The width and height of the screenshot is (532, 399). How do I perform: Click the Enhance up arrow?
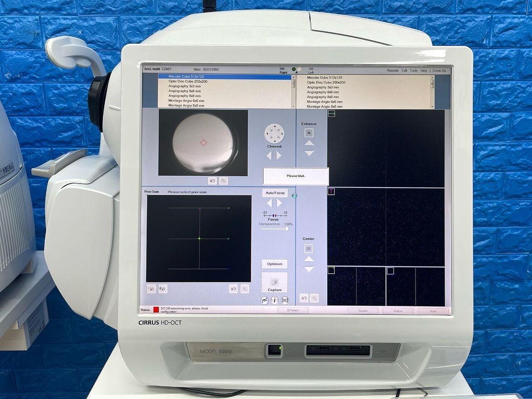click(x=309, y=143)
